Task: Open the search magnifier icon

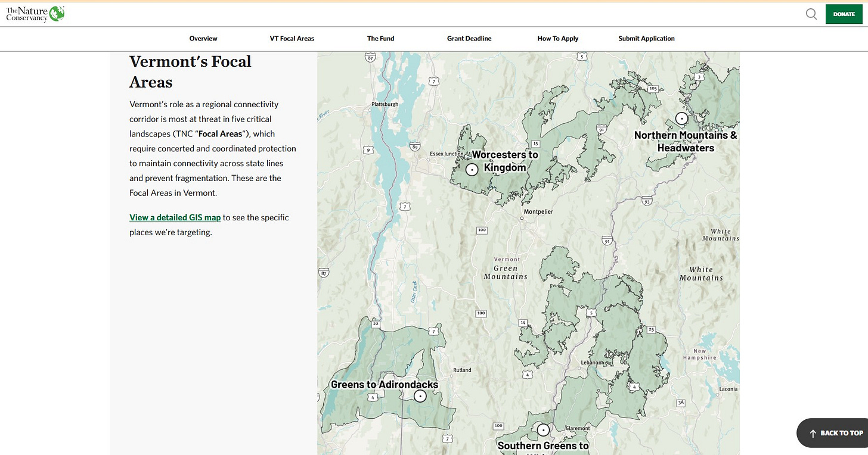Action: click(x=811, y=14)
